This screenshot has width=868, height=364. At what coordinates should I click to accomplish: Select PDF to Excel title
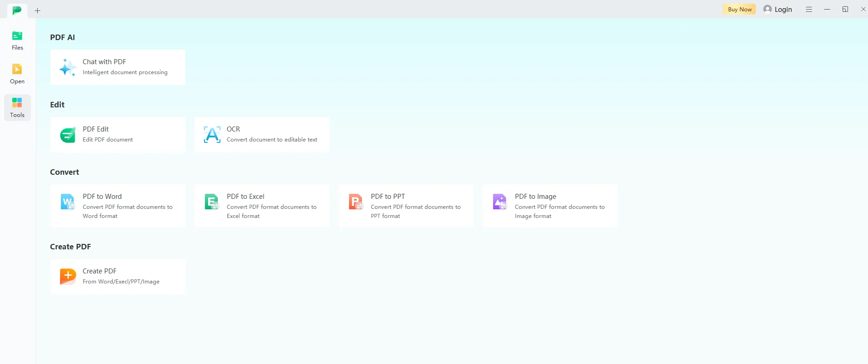[245, 197]
